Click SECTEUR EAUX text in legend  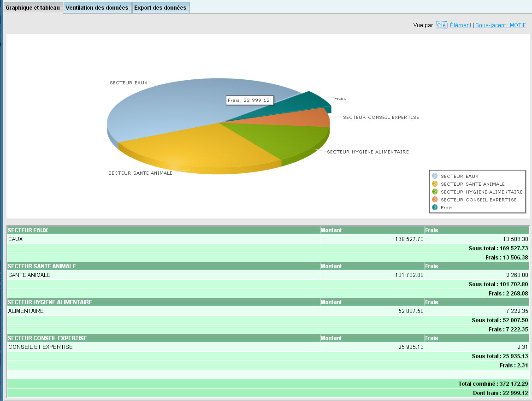tap(460, 176)
